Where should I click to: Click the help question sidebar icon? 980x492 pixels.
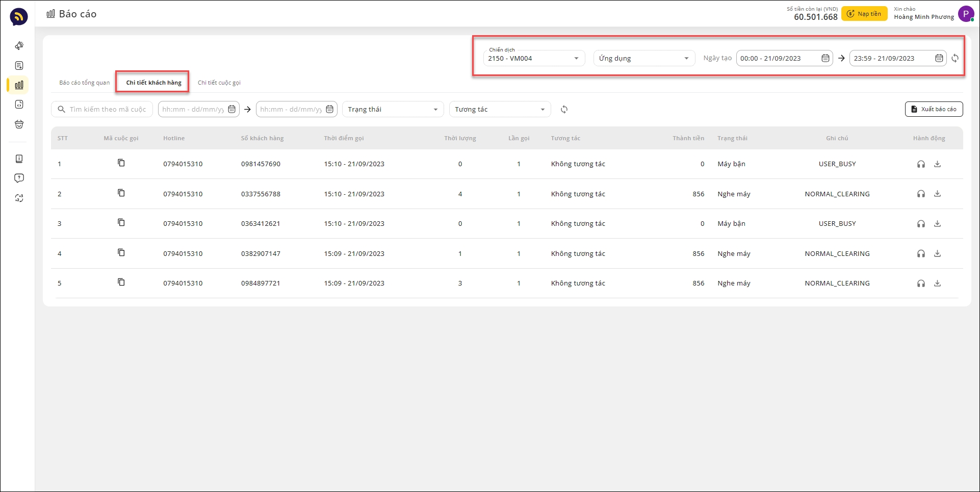(19, 178)
